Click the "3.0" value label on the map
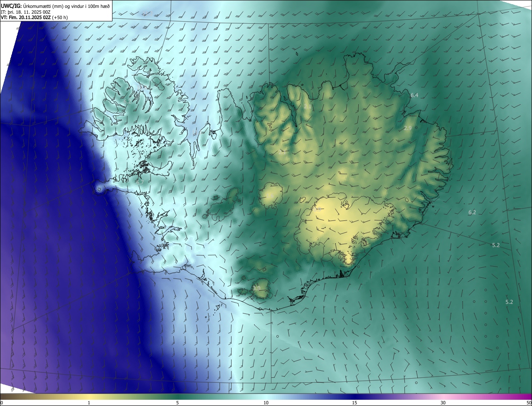 click(x=256, y=288)
